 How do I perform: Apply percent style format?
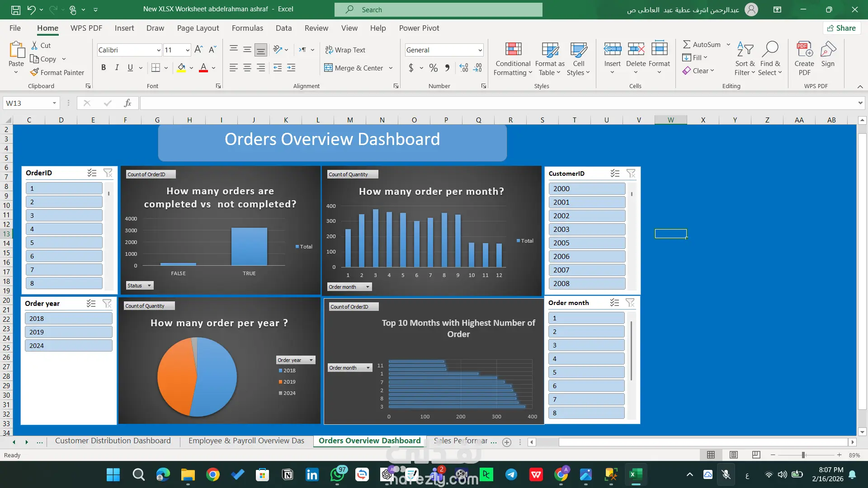pyautogui.click(x=433, y=68)
